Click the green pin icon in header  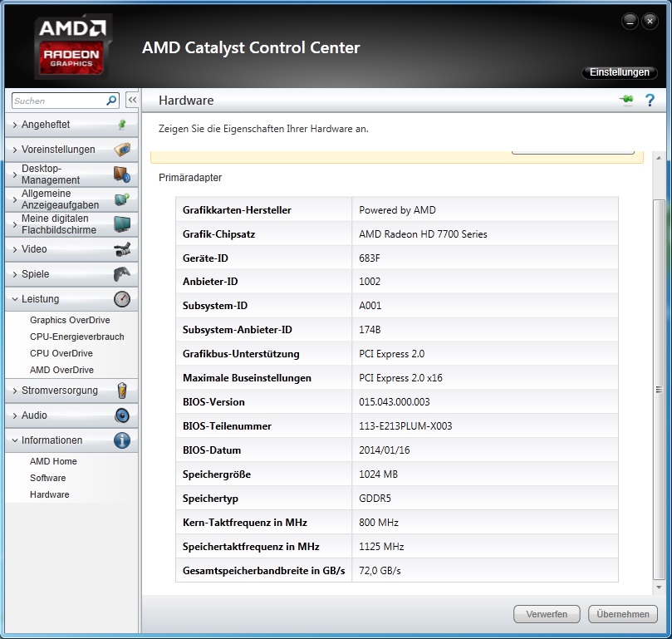(626, 101)
